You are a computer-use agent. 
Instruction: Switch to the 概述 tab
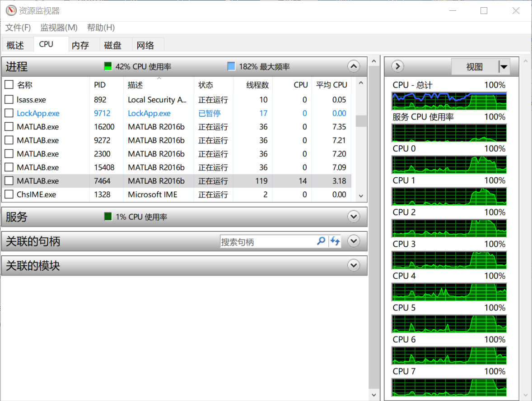[18, 45]
